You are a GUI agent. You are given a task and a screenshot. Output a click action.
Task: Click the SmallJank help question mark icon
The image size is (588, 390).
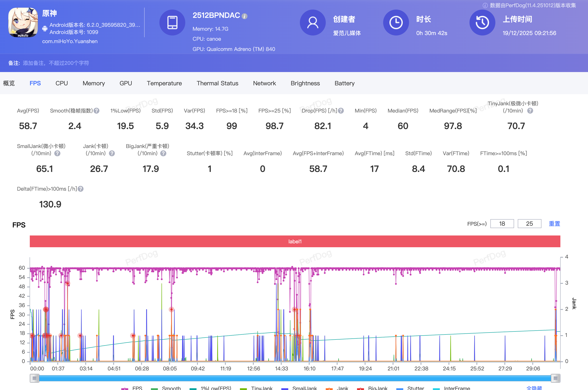(x=57, y=153)
